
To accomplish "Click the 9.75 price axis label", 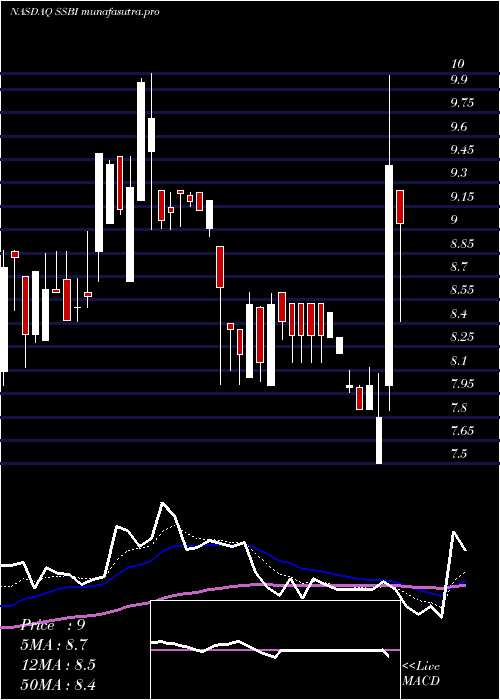I will coord(462,103).
